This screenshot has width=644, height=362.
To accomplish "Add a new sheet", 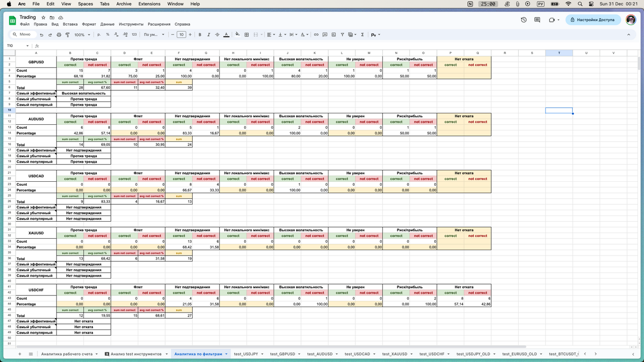I will (20, 354).
